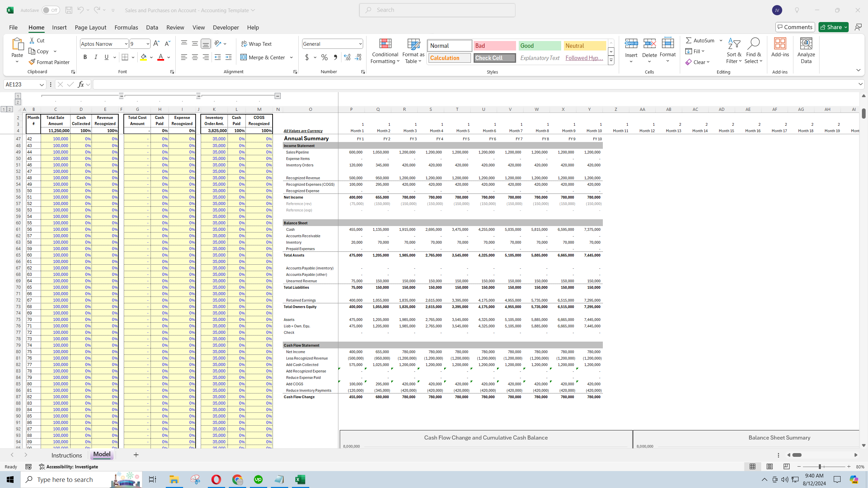Apply Percent Style number format

tap(324, 57)
